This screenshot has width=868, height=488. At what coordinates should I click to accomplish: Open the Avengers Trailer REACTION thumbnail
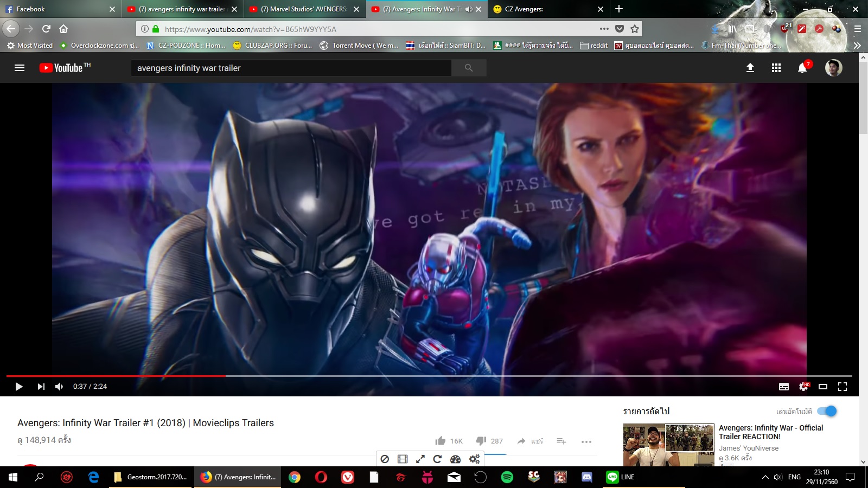click(x=669, y=445)
